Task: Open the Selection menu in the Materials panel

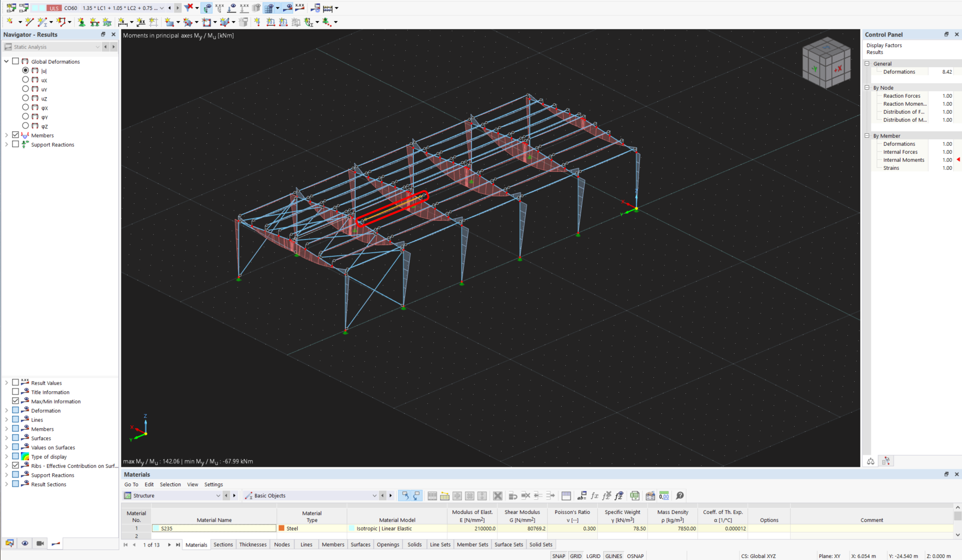Action: coord(170,484)
